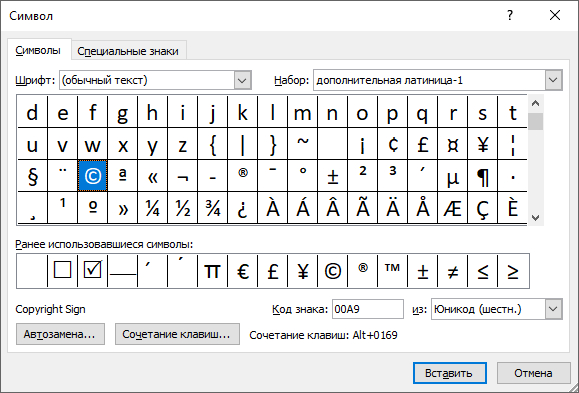Viewport: 579px width, 393px height.
Task: Select the euro € recently used symbol
Action: [243, 271]
